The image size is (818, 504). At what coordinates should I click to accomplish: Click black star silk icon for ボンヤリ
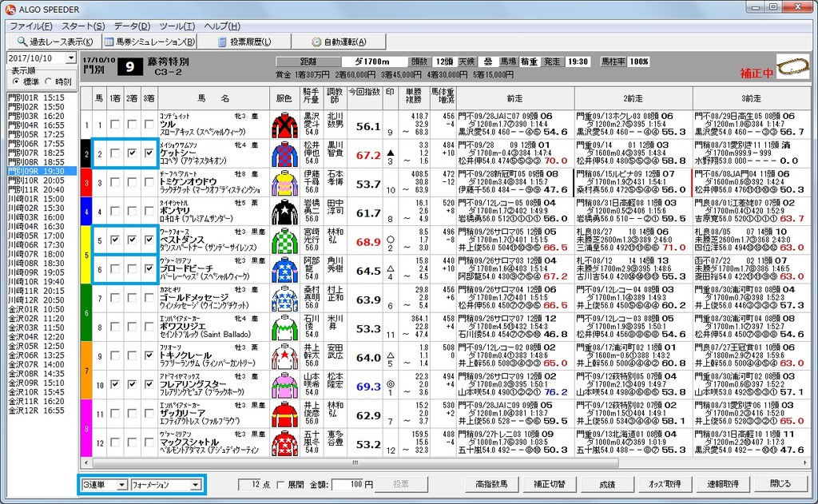pyautogui.click(x=284, y=212)
